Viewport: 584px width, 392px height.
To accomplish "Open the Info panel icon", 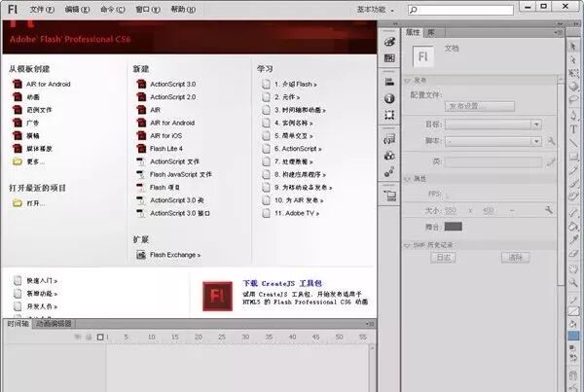I will [x=389, y=98].
